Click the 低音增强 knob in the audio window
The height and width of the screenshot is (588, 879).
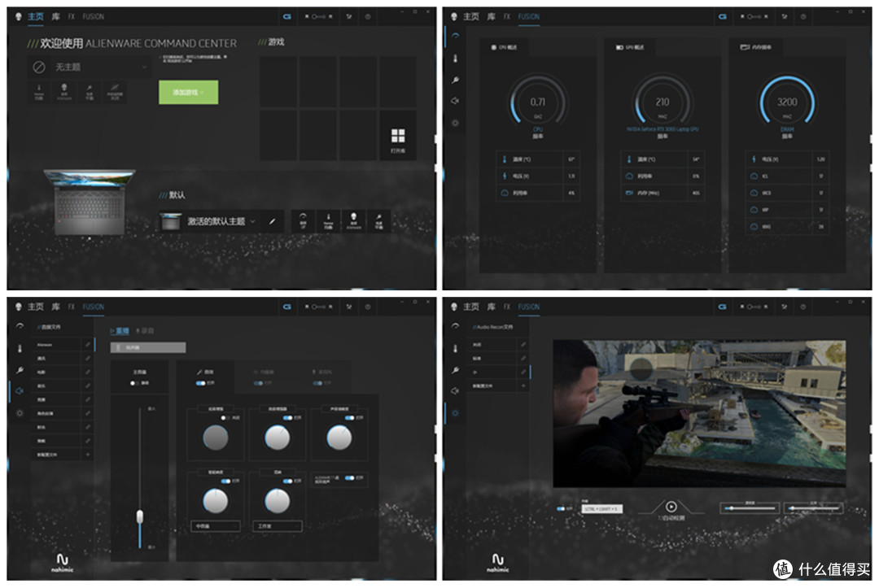(x=215, y=438)
